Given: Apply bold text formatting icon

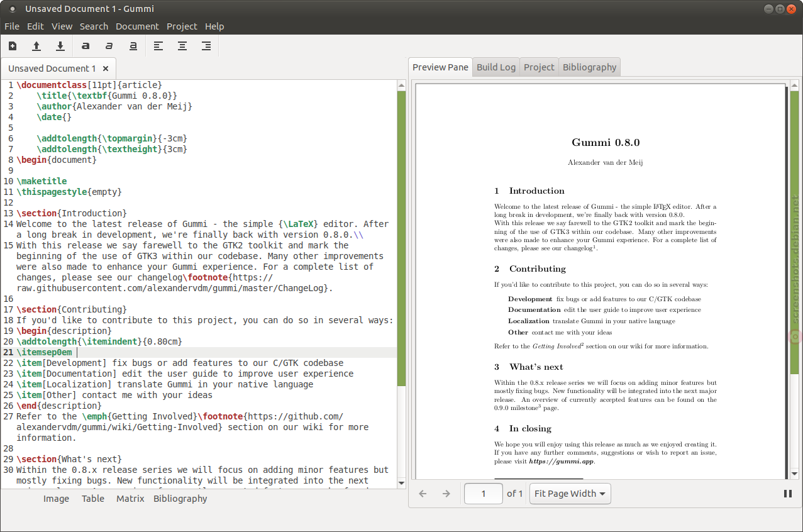Looking at the screenshot, I should point(86,46).
